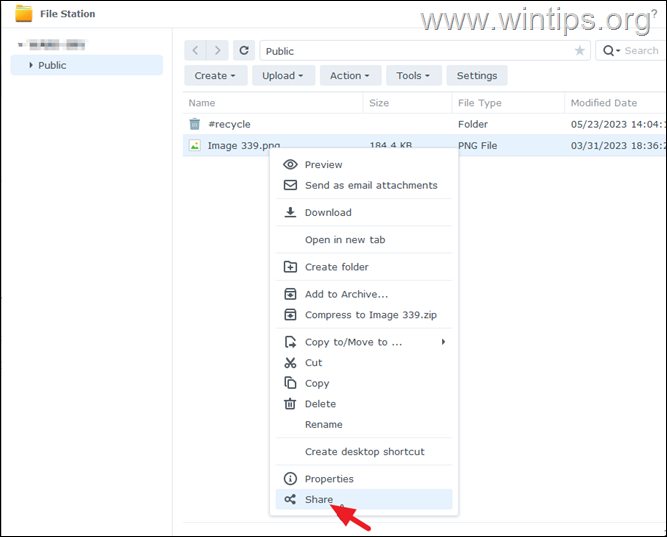
Task: Click the Share nodes icon
Action: 290,499
